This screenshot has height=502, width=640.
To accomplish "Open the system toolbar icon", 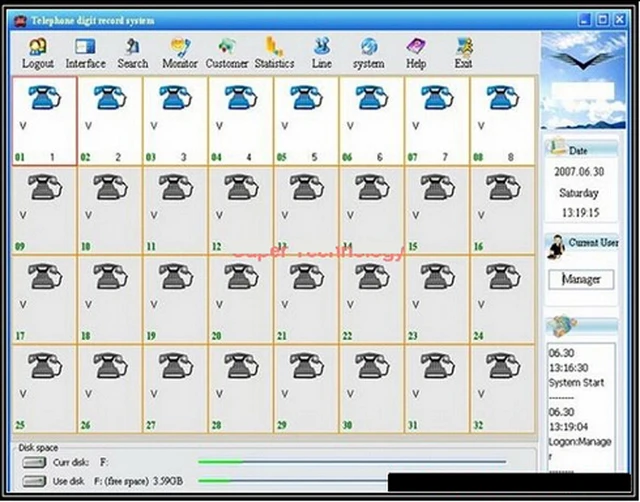I will [x=369, y=47].
